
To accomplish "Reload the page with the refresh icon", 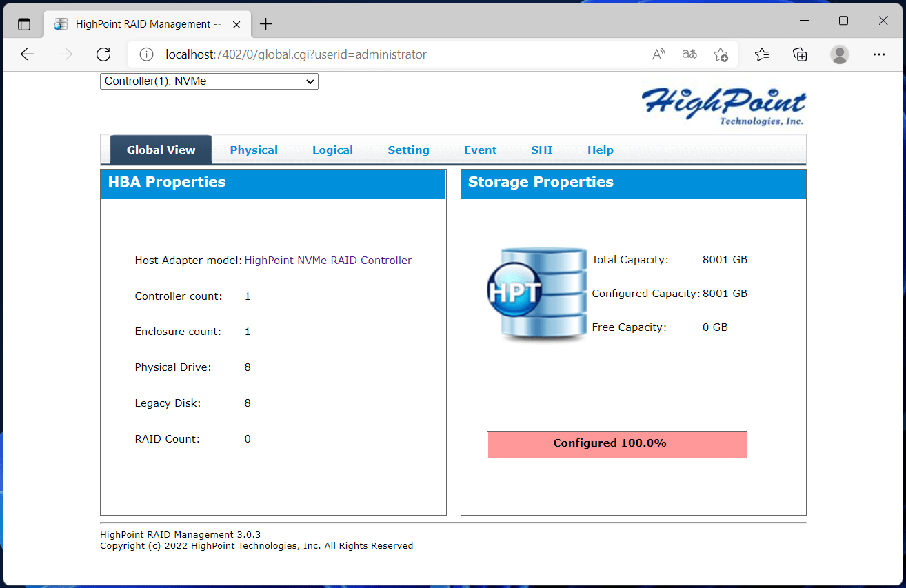I will tap(103, 54).
